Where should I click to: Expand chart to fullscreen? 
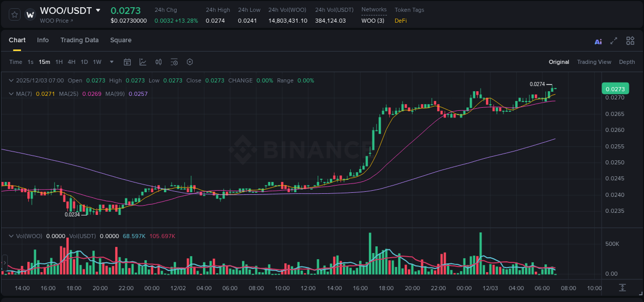point(613,41)
